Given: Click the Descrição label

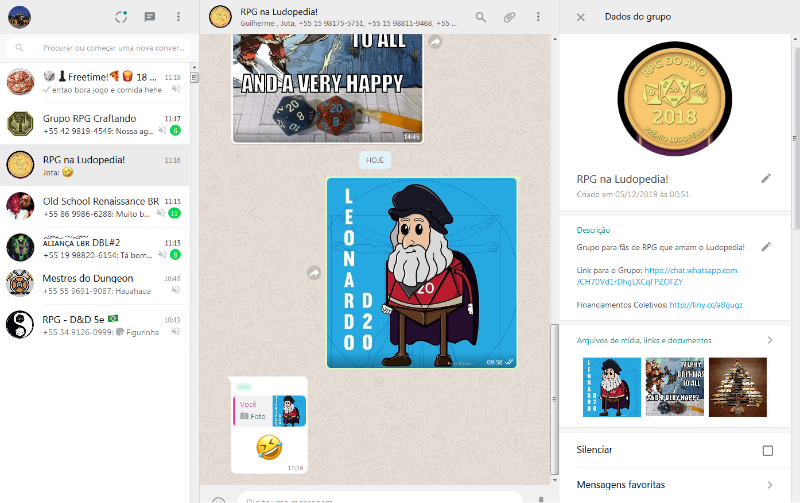Looking at the screenshot, I should tap(593, 230).
